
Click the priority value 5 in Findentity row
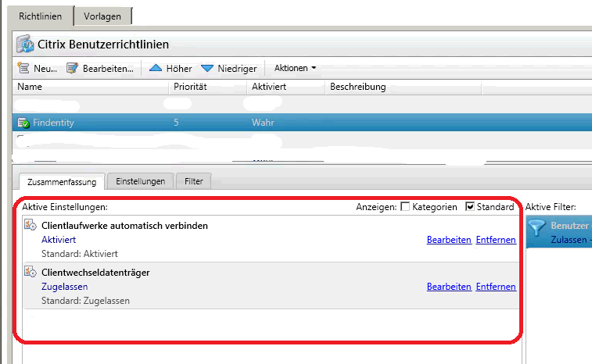tap(176, 123)
